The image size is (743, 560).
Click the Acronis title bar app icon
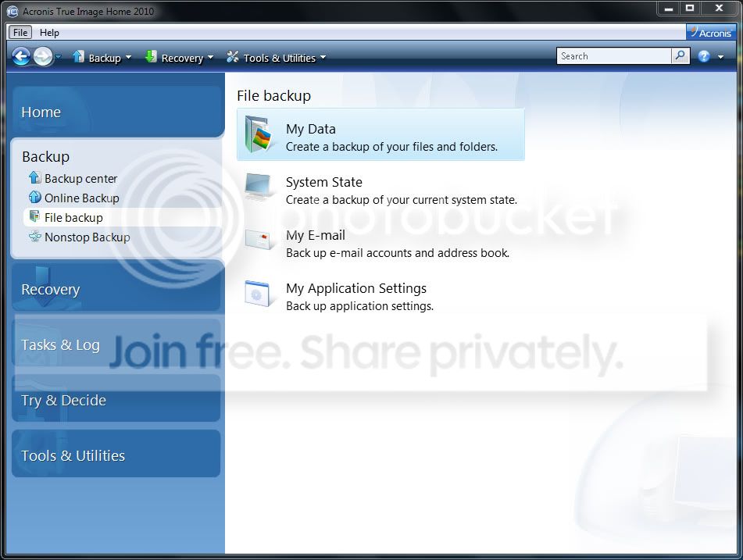pos(13,12)
